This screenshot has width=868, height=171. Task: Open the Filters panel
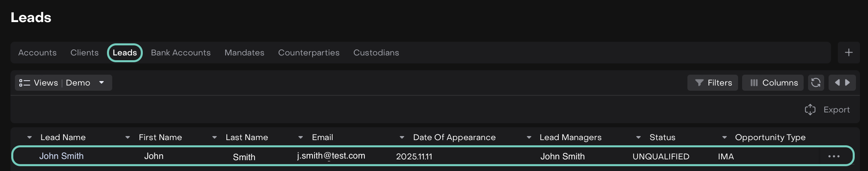point(713,83)
